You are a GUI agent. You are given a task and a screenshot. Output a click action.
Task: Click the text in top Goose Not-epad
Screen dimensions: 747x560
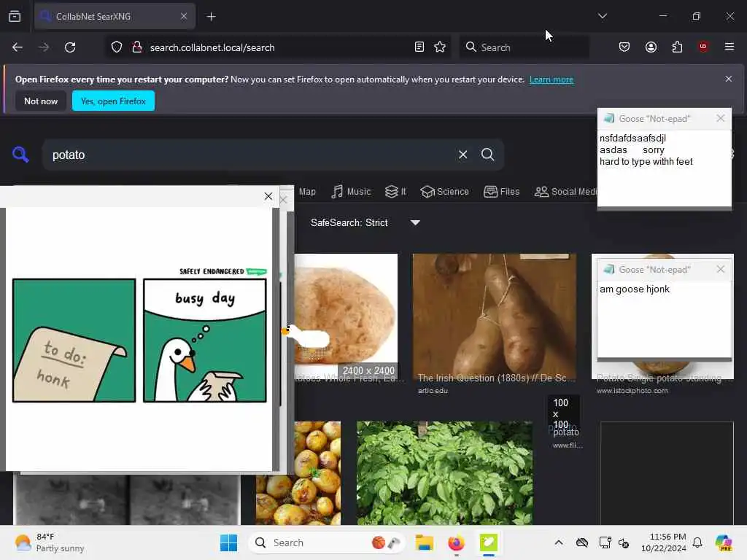(646, 150)
